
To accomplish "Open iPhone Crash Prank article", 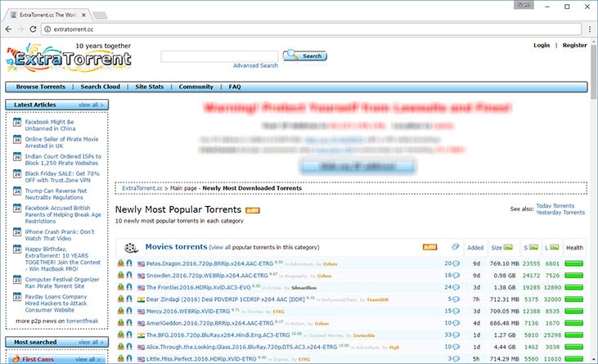I will coord(60,236).
